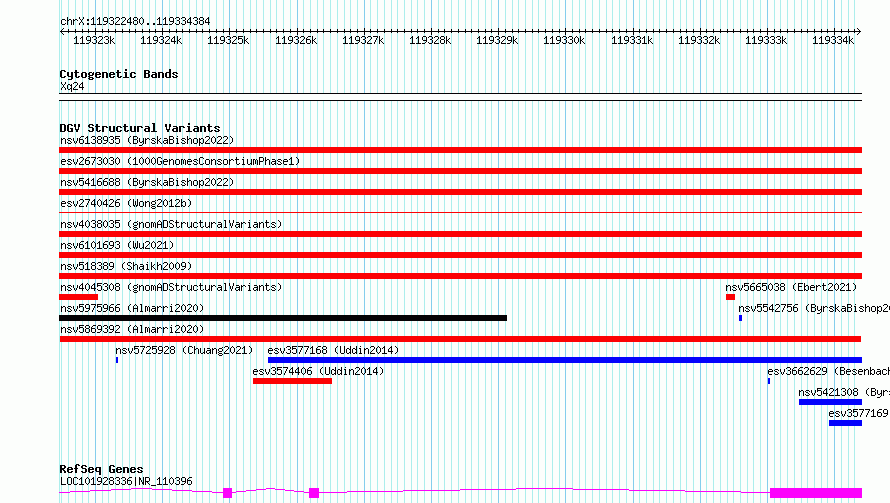Click the 119326k ruler tick label
Viewport: 890px width, 503px height.
coord(296,40)
